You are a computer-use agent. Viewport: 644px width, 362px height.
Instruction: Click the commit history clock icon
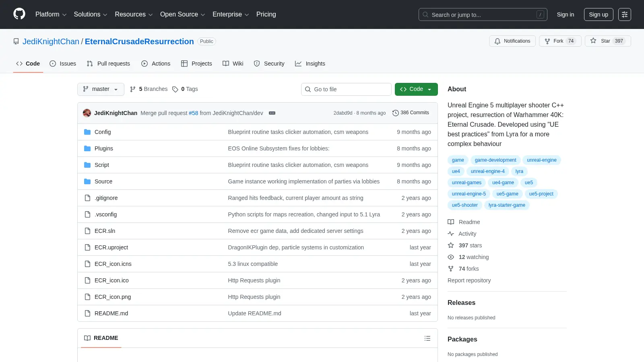[x=396, y=113]
